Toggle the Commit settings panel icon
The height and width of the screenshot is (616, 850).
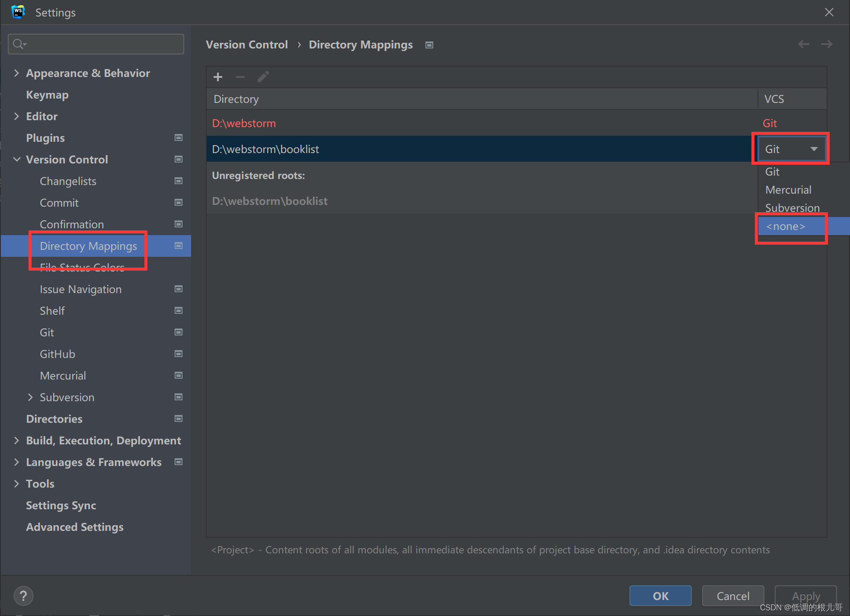179,202
